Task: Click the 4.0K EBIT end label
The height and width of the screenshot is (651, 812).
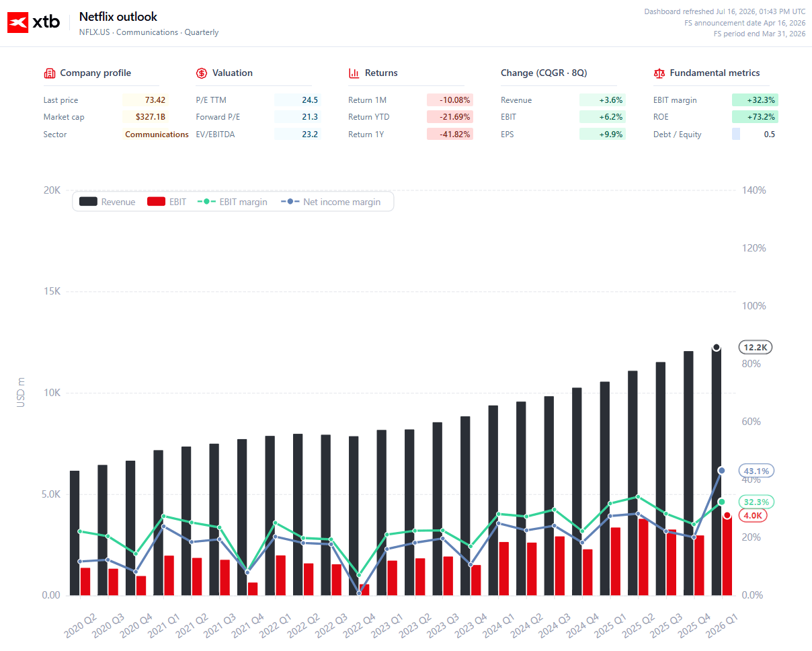Action: [x=754, y=516]
